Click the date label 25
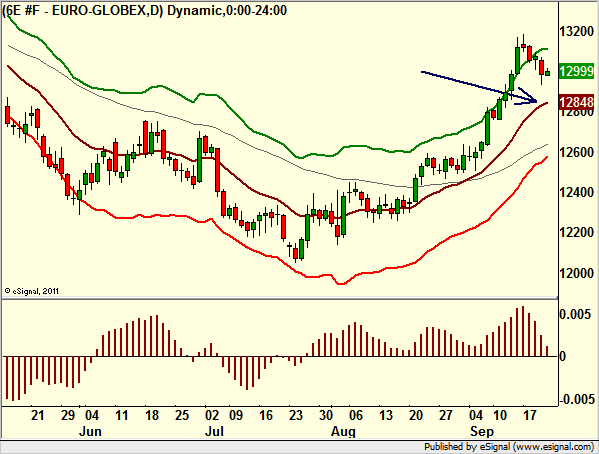Image resolution: width=599 pixels, height=454 pixels. click(x=182, y=415)
